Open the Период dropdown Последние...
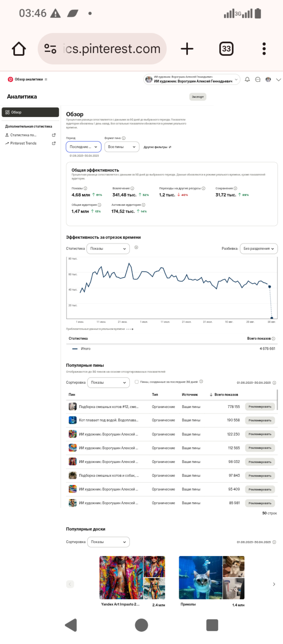Viewport: 283px width, 644px height. coord(83,147)
